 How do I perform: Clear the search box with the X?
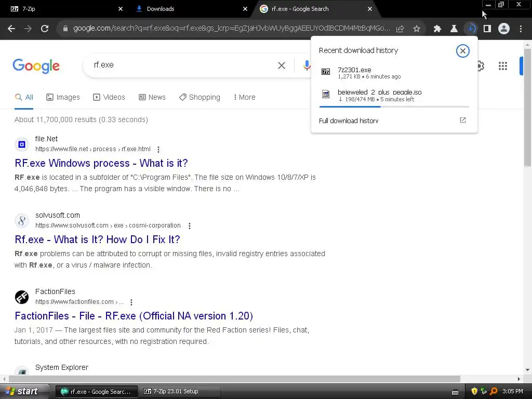click(282, 65)
